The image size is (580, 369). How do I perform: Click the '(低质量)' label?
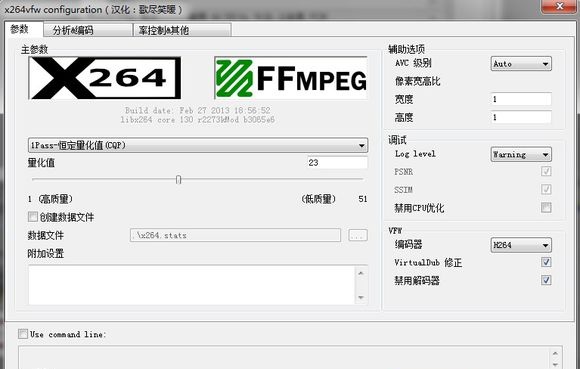[318, 199]
